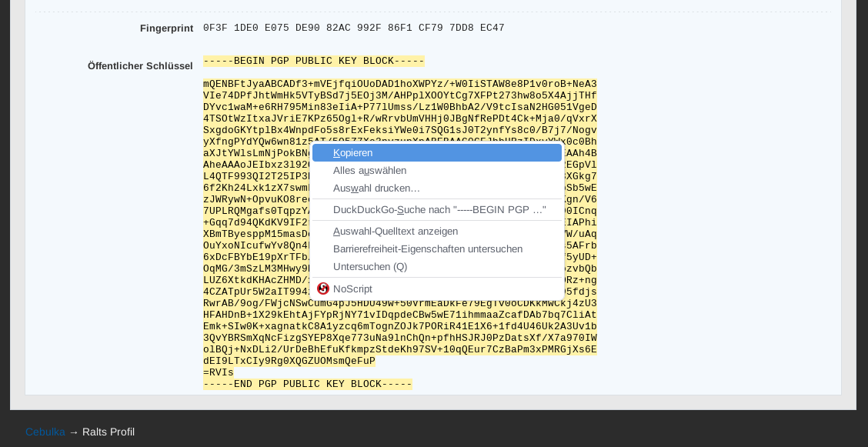Click Untersuchen (Q) menu item

point(369,267)
